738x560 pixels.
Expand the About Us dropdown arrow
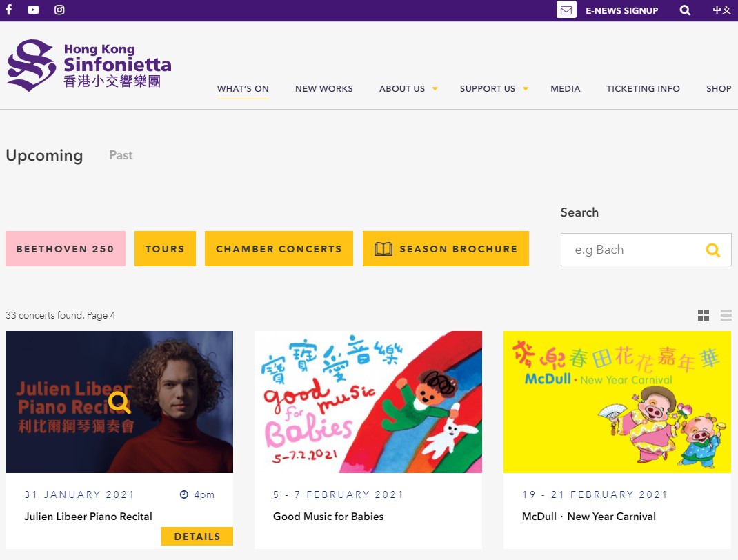click(435, 88)
